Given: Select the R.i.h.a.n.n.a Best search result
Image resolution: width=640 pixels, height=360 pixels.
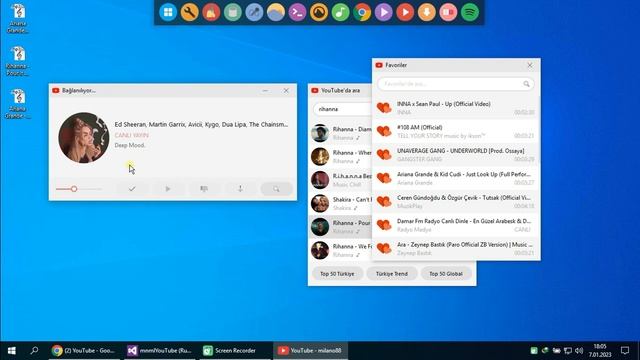Looking at the screenshot, I should (340, 180).
